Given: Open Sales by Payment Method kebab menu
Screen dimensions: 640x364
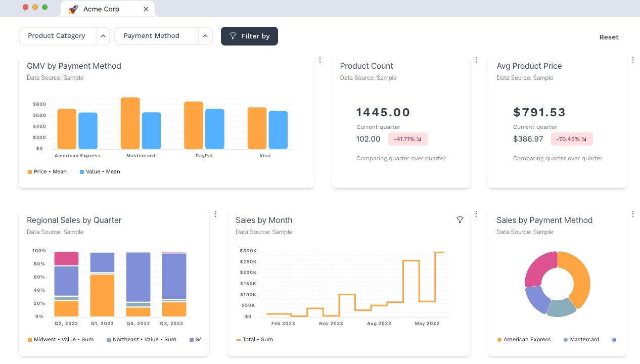Looking at the screenshot, I should tap(632, 214).
